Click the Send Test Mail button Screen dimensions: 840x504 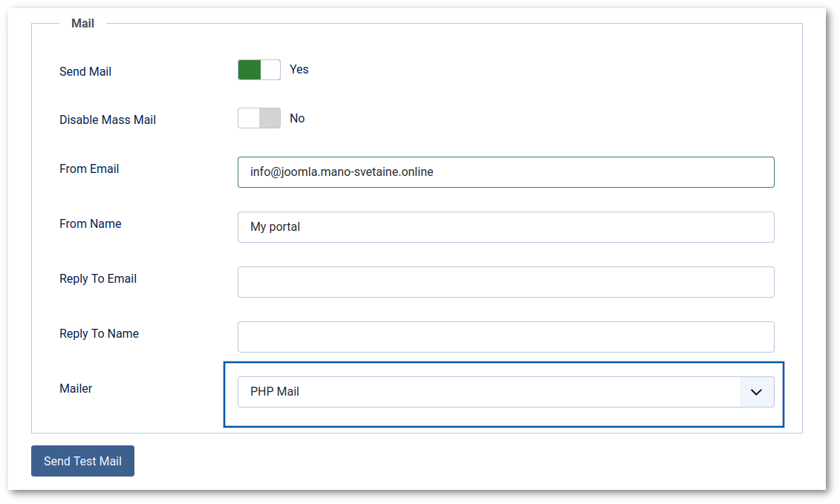(82, 461)
